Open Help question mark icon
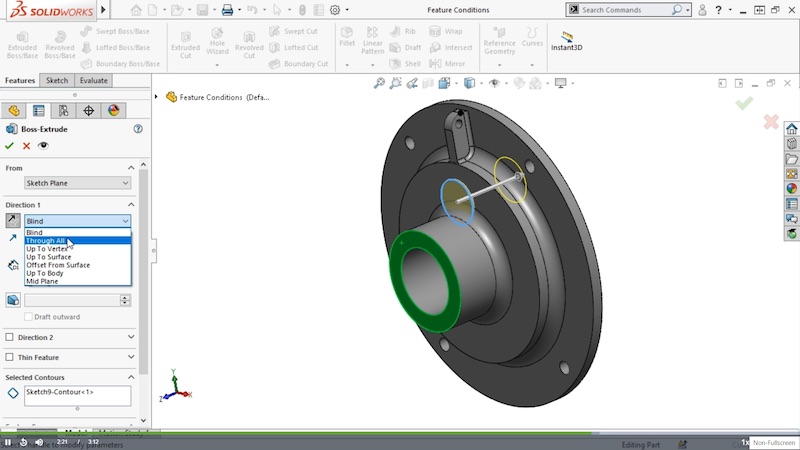800x450 pixels. point(718,10)
